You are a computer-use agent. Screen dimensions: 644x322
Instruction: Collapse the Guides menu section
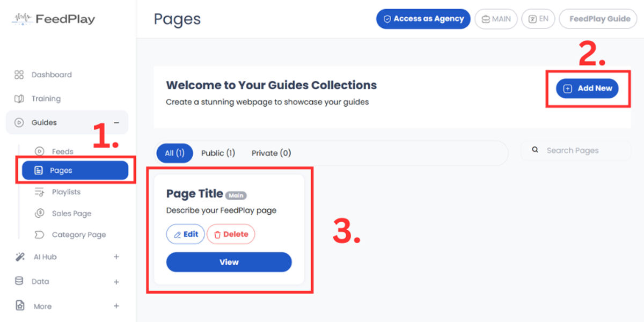click(116, 122)
